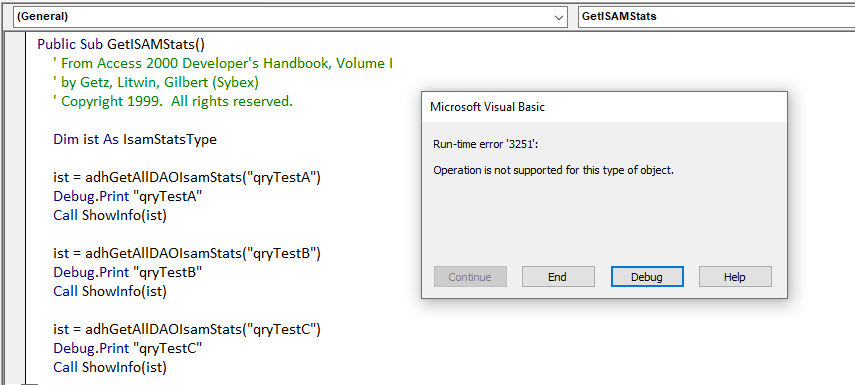
Task: Click the End button in error dialog
Action: (x=558, y=276)
